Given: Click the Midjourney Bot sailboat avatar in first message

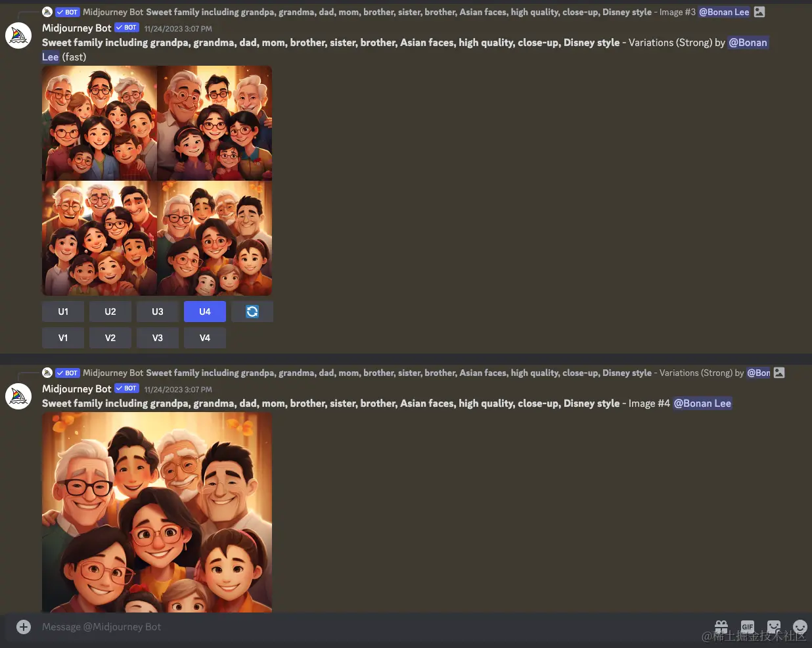Looking at the screenshot, I should coord(18,35).
